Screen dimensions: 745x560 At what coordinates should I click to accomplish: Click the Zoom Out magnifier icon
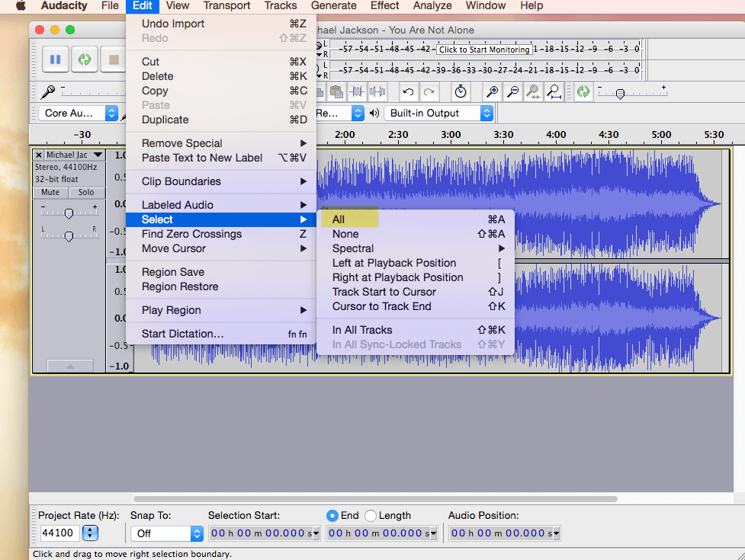pos(513,92)
